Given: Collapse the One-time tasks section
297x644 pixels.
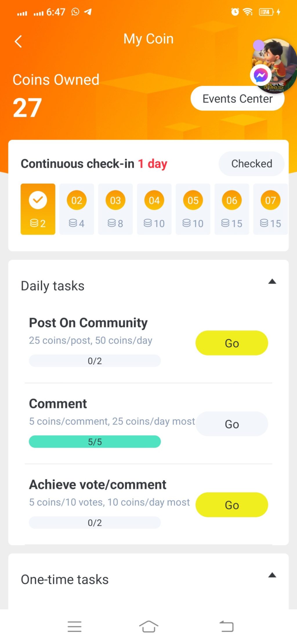Looking at the screenshot, I should coord(272,575).
